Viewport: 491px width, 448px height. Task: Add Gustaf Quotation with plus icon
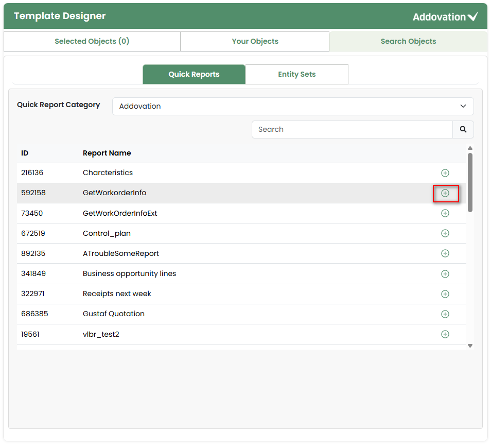click(445, 314)
